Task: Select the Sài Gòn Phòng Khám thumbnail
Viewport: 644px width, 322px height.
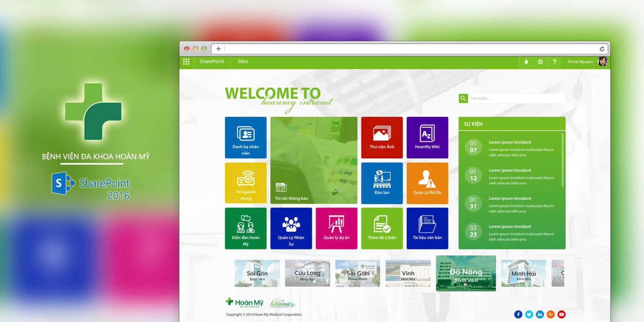Action: [x=358, y=273]
